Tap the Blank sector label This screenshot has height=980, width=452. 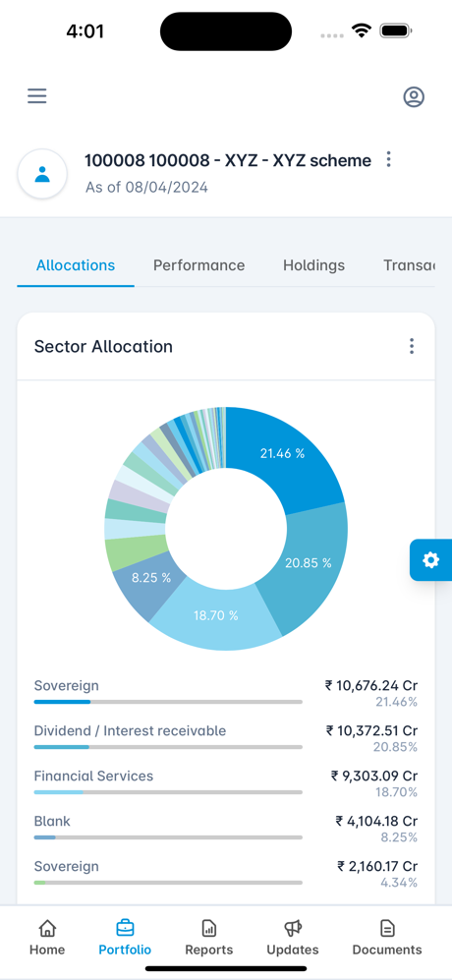(x=52, y=821)
